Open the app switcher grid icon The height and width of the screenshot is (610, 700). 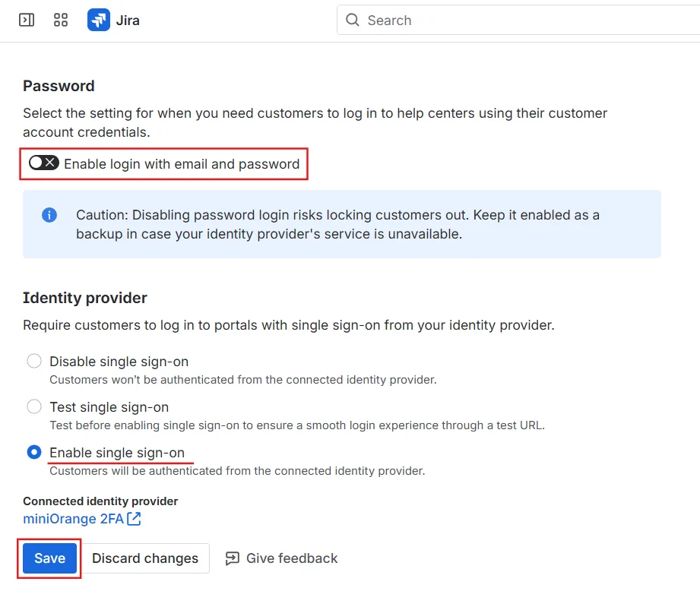[x=60, y=20]
